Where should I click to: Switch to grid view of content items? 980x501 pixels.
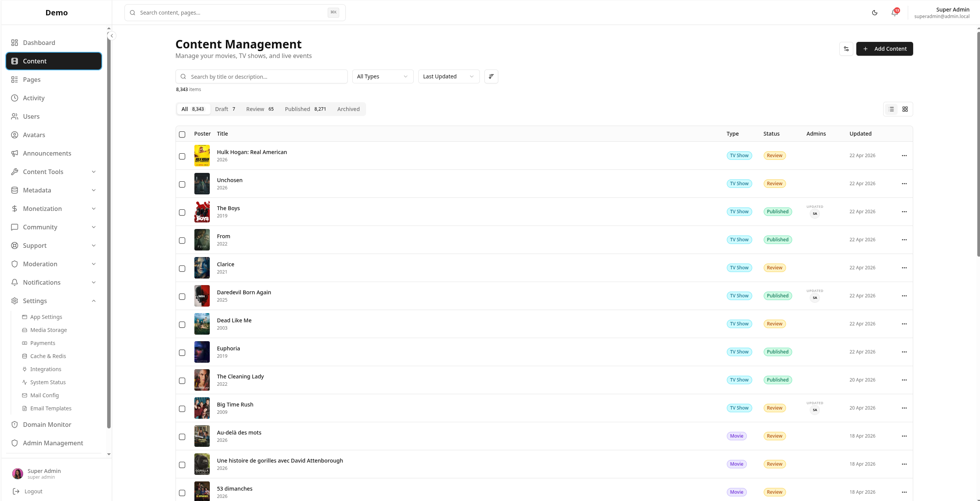point(905,109)
